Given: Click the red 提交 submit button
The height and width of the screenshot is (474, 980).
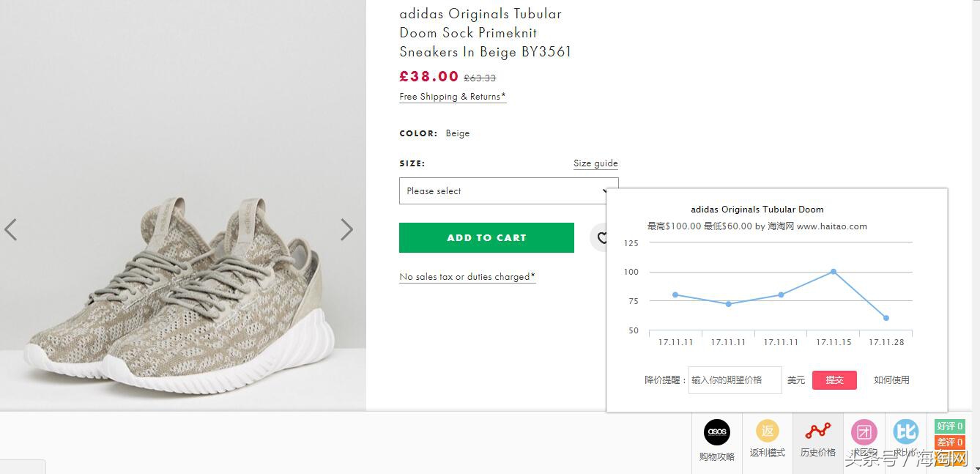Looking at the screenshot, I should [834, 379].
